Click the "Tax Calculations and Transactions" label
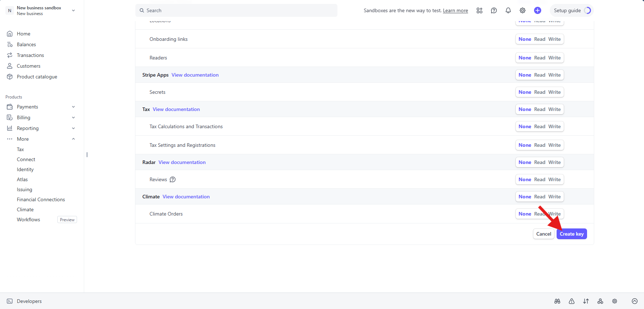Screen dimensions: 644x309 pyautogui.click(x=186, y=126)
